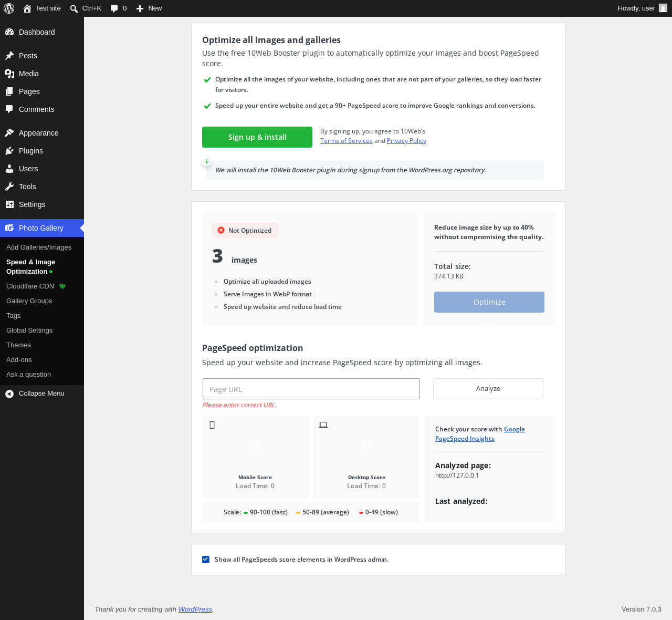The width and height of the screenshot is (672, 620).
Task: Click the 374.13 KB total size value
Action: tap(449, 276)
